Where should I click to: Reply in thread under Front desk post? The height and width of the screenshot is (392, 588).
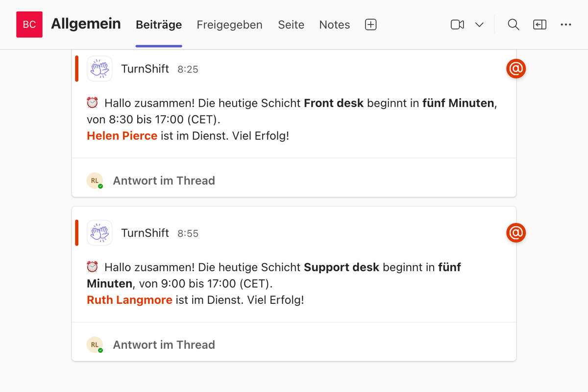click(x=164, y=180)
